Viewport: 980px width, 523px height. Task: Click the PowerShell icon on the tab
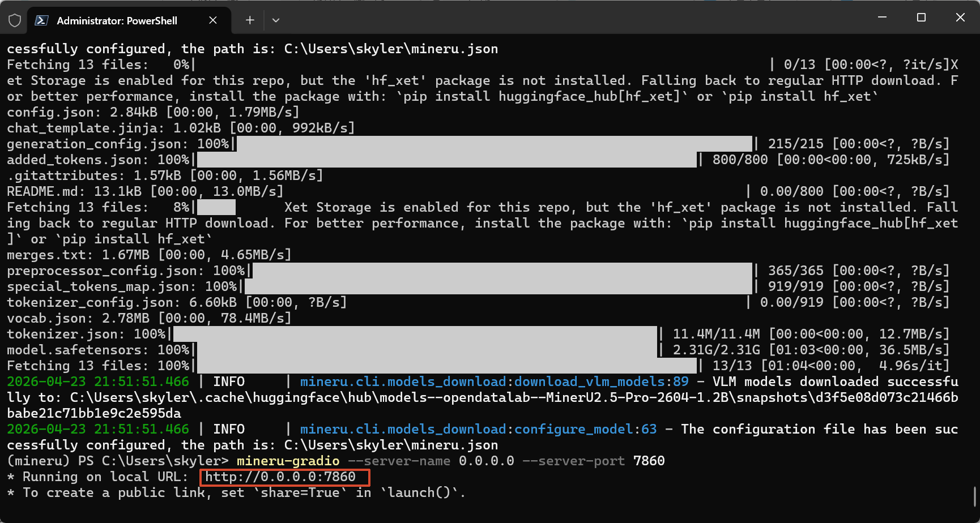click(x=41, y=21)
